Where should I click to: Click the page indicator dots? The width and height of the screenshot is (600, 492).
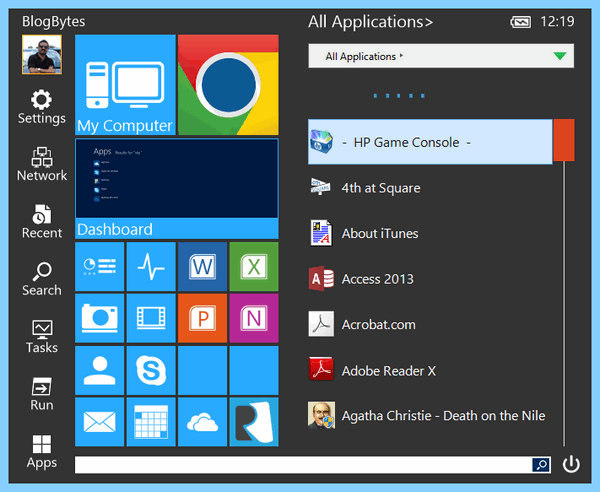click(399, 96)
